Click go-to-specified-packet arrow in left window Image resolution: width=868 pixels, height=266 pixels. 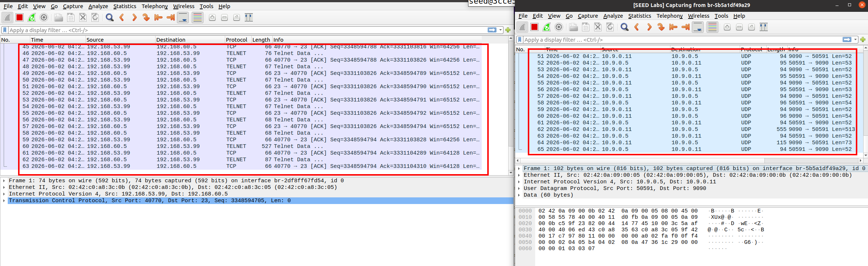click(146, 17)
